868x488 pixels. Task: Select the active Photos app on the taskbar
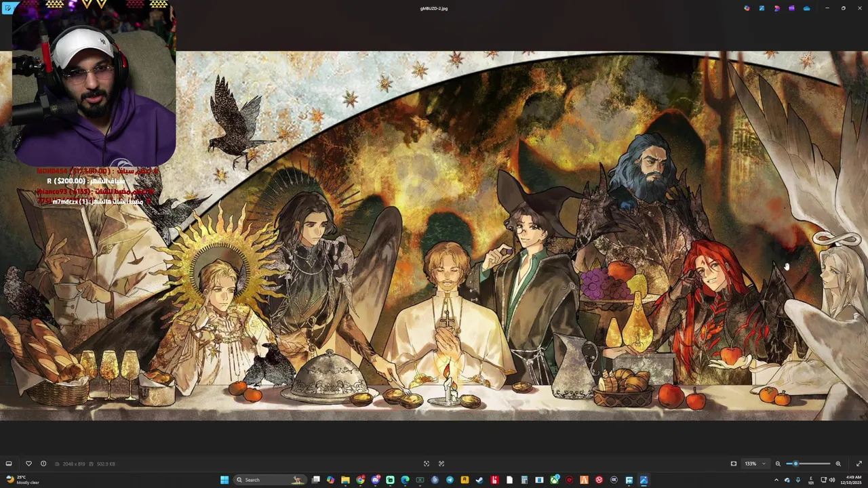point(644,480)
